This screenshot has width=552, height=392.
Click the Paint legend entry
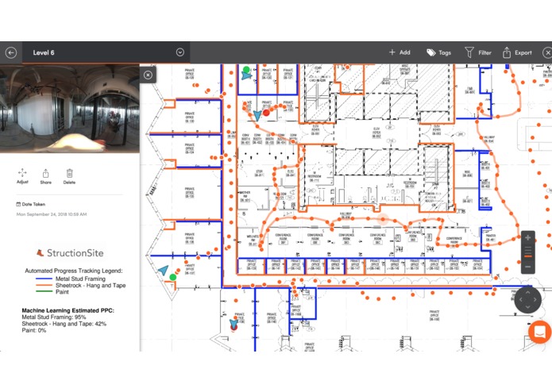click(x=52, y=291)
